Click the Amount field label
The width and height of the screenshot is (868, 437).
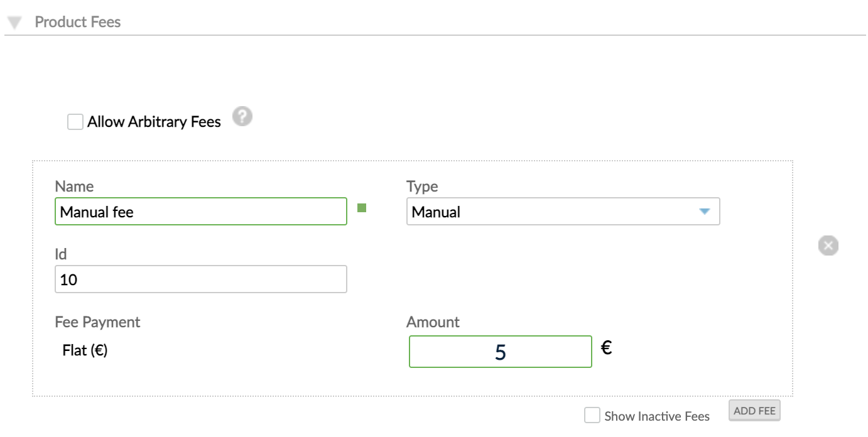(x=432, y=322)
